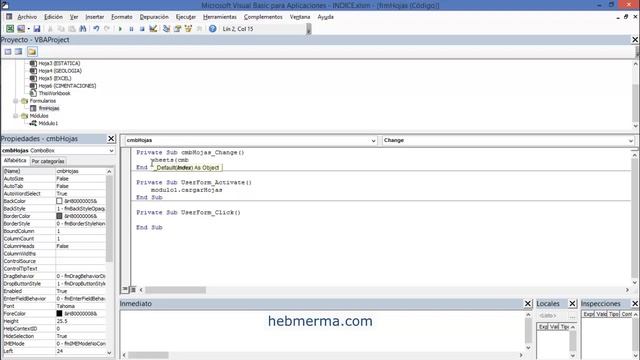Click View Object icon in Project panel
The image size is (640, 360).
coord(19,51)
